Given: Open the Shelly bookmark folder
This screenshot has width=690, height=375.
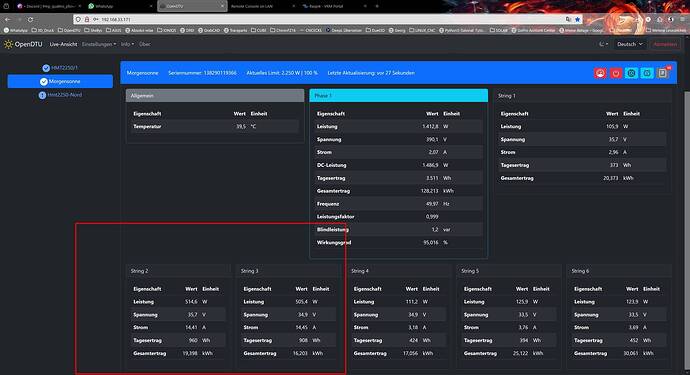Looking at the screenshot, I should click(x=93, y=30).
